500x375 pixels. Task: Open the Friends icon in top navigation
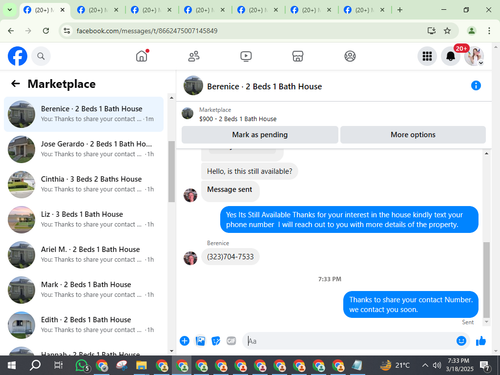tap(194, 56)
